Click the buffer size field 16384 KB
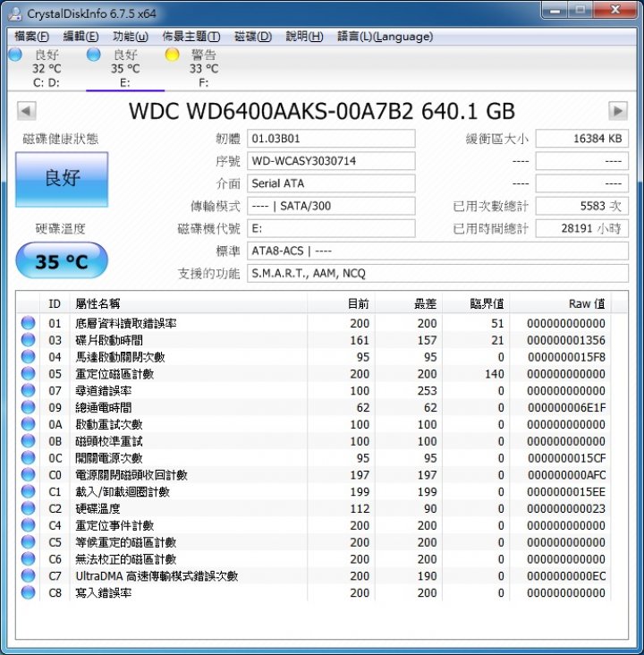Image resolution: width=644 pixels, height=655 pixels. [x=582, y=139]
